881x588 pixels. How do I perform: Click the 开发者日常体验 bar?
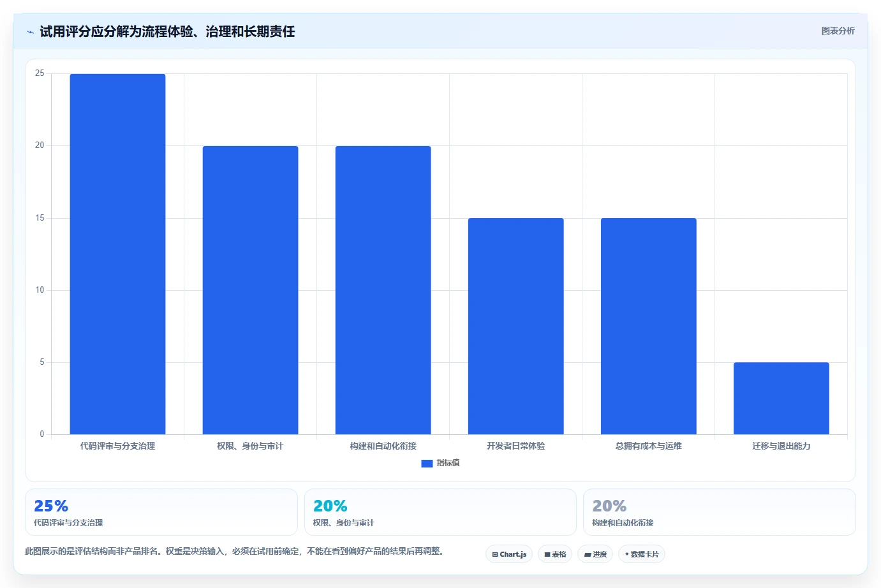pyautogui.click(x=515, y=326)
